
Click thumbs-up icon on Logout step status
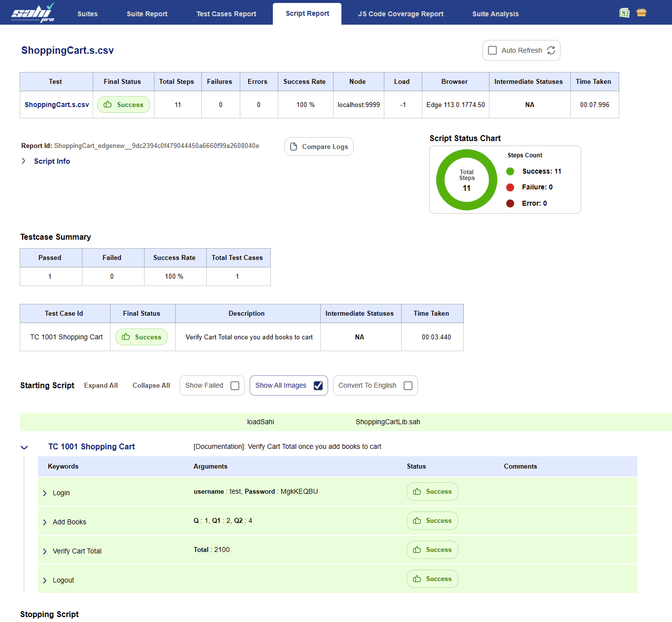417,579
